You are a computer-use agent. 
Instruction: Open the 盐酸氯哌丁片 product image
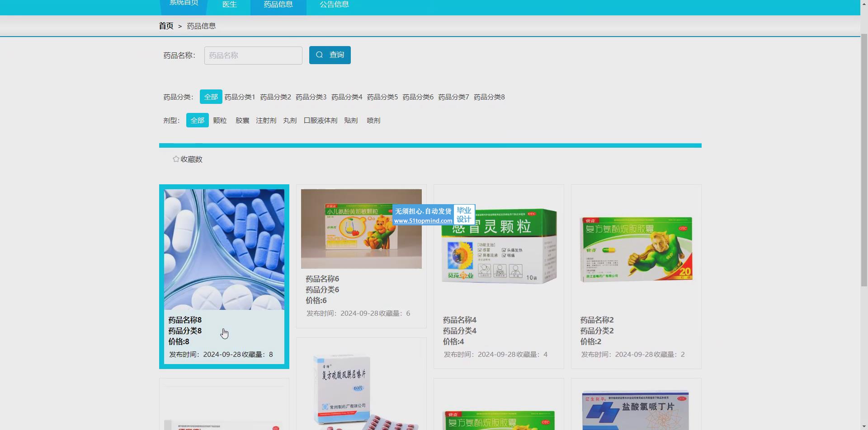point(636,409)
